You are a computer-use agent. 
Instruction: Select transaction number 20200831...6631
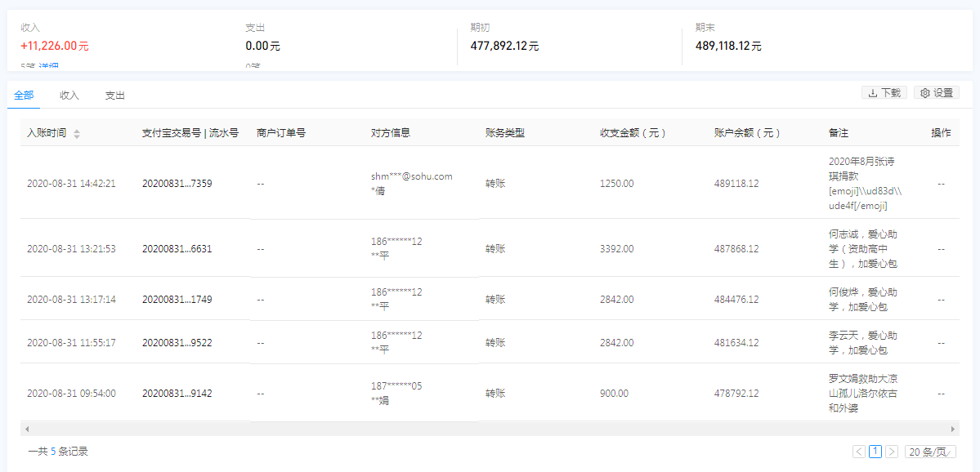click(177, 248)
